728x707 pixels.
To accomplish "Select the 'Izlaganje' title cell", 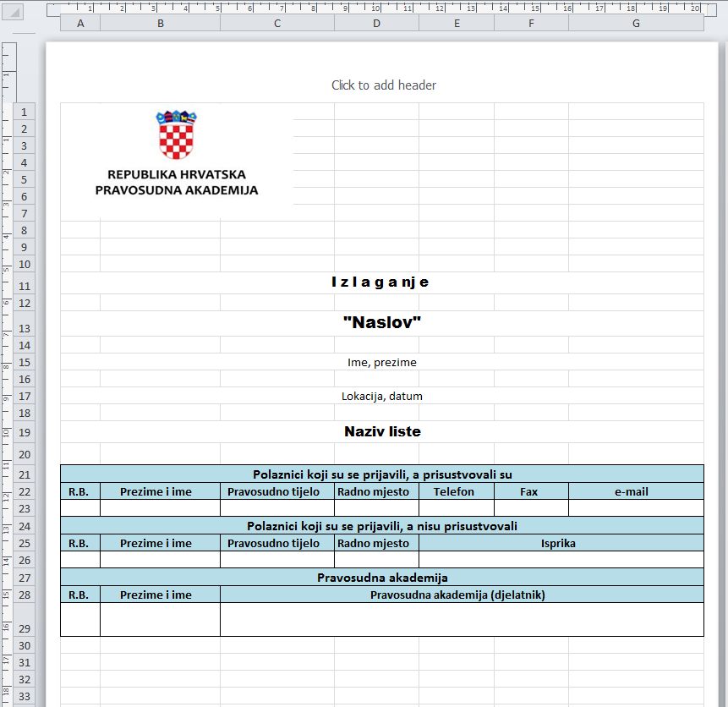I will [x=381, y=282].
